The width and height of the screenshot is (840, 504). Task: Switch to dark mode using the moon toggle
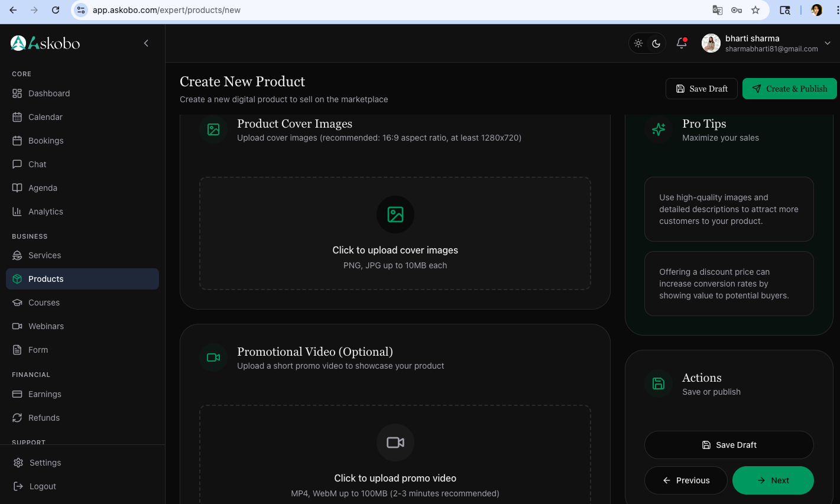coord(656,43)
